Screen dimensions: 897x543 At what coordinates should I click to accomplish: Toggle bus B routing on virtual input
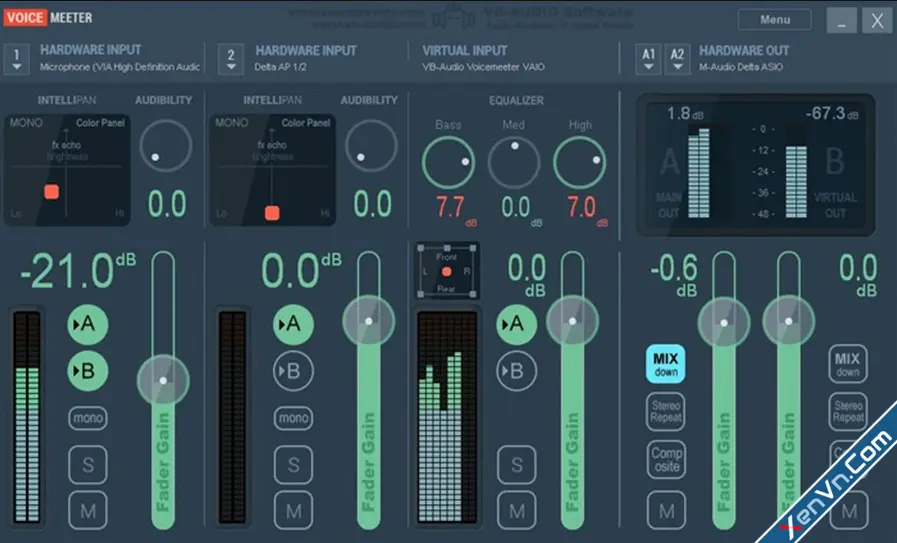(x=516, y=371)
